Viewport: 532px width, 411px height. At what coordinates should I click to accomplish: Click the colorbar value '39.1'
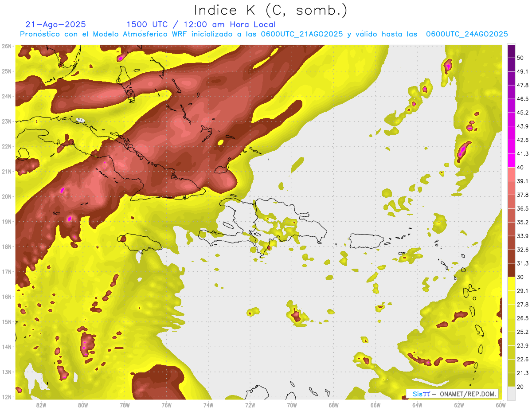pos(522,181)
